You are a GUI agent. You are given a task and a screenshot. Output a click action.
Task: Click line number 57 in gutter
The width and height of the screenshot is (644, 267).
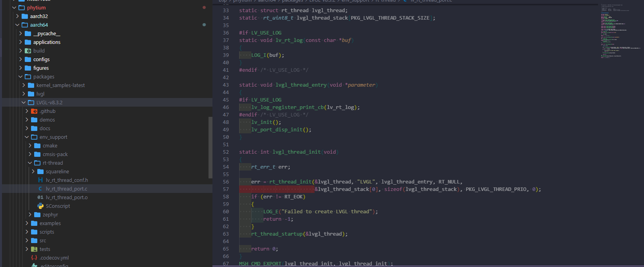coord(226,189)
